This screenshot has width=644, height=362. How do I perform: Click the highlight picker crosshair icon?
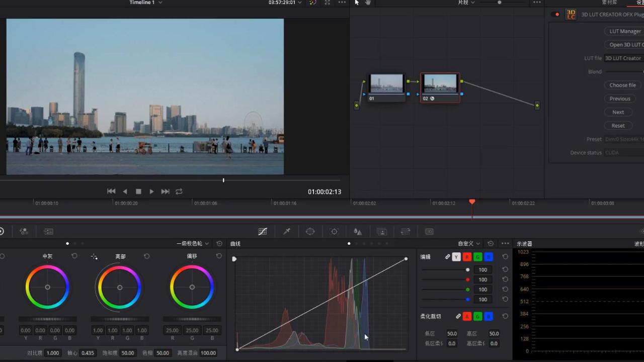94,256
